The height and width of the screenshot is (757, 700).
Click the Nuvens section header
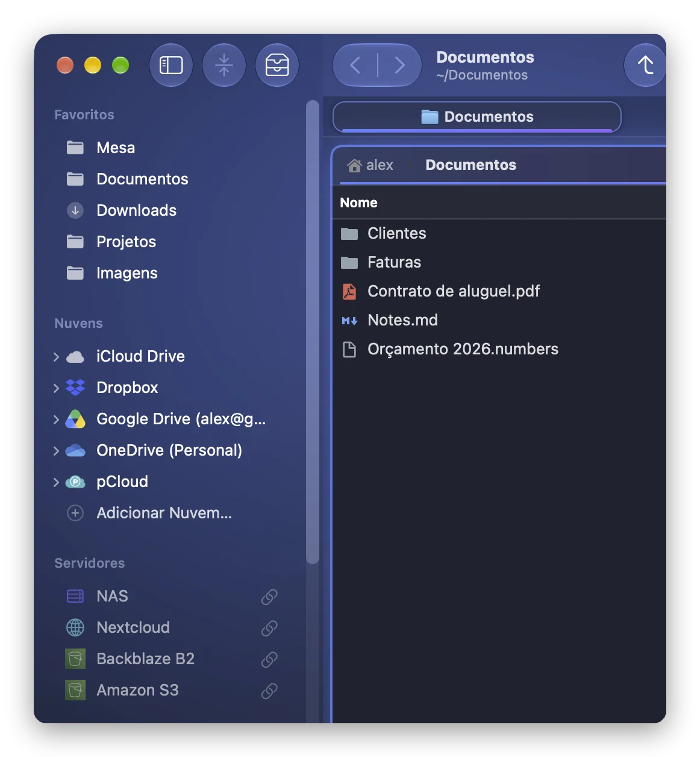click(78, 323)
